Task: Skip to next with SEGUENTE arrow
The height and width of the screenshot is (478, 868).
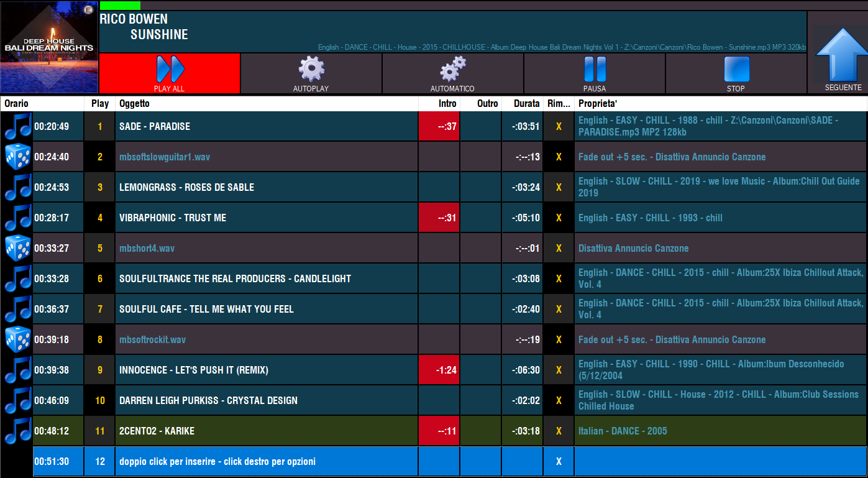Action: [843, 55]
